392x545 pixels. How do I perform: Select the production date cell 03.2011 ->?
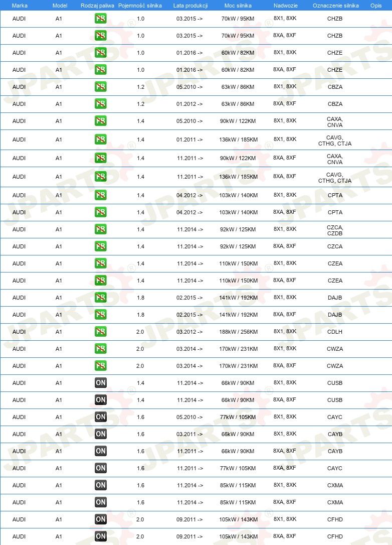(x=189, y=434)
